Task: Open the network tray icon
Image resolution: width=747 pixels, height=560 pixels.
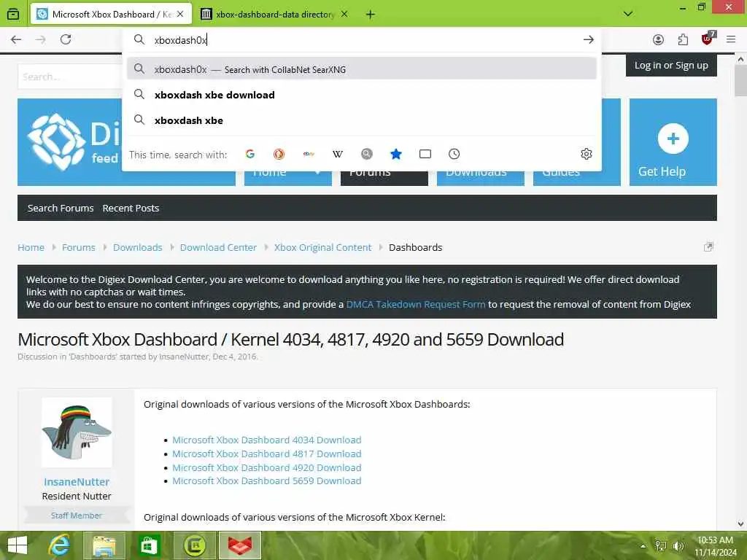Action: pos(661,546)
